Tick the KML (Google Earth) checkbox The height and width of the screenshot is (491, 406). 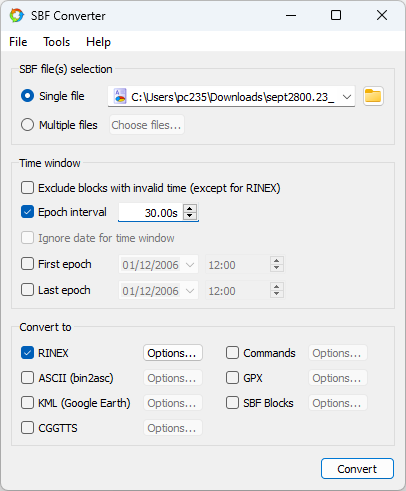click(x=27, y=402)
